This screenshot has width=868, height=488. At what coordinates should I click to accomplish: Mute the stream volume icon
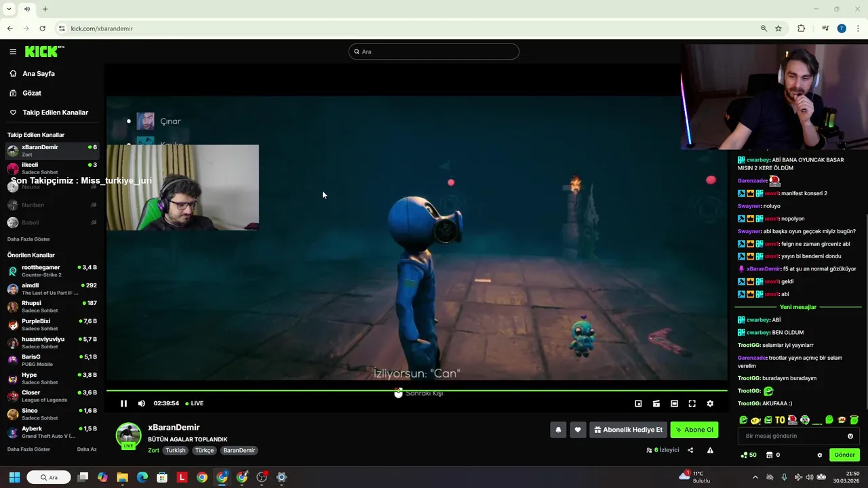pos(141,403)
